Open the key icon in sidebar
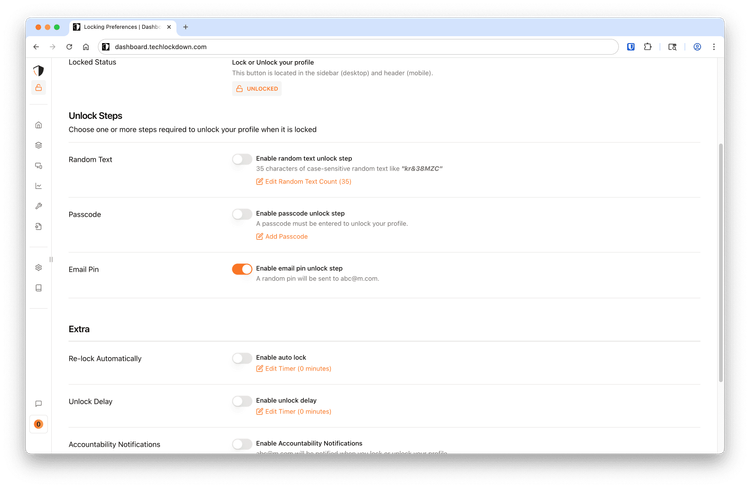The height and width of the screenshot is (488, 750). tap(38, 206)
